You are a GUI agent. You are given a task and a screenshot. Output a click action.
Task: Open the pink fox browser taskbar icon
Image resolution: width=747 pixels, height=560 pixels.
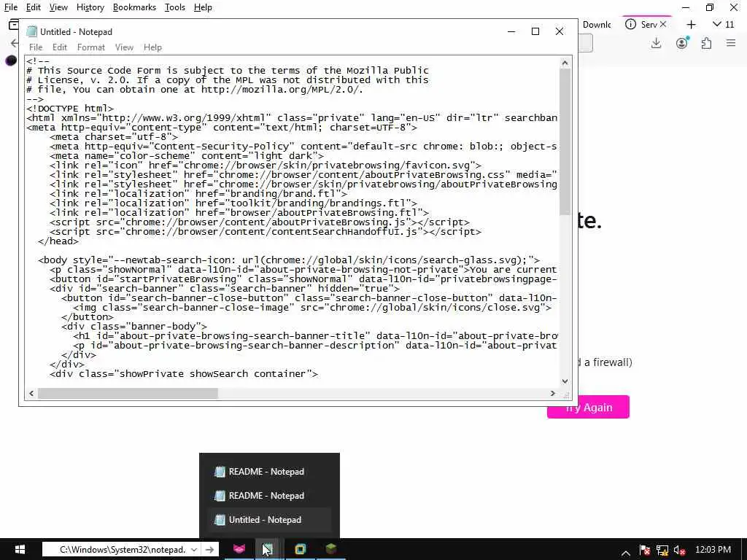tap(239, 549)
